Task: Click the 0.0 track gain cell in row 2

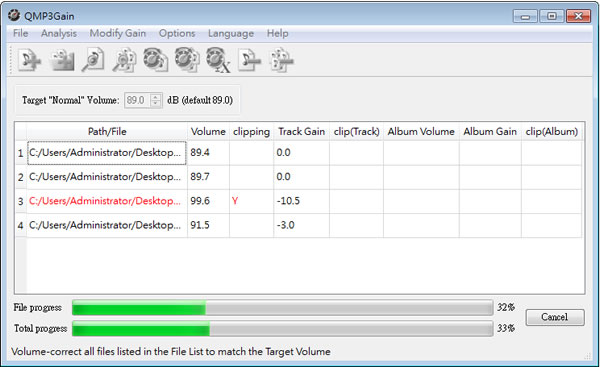Action: click(x=302, y=177)
